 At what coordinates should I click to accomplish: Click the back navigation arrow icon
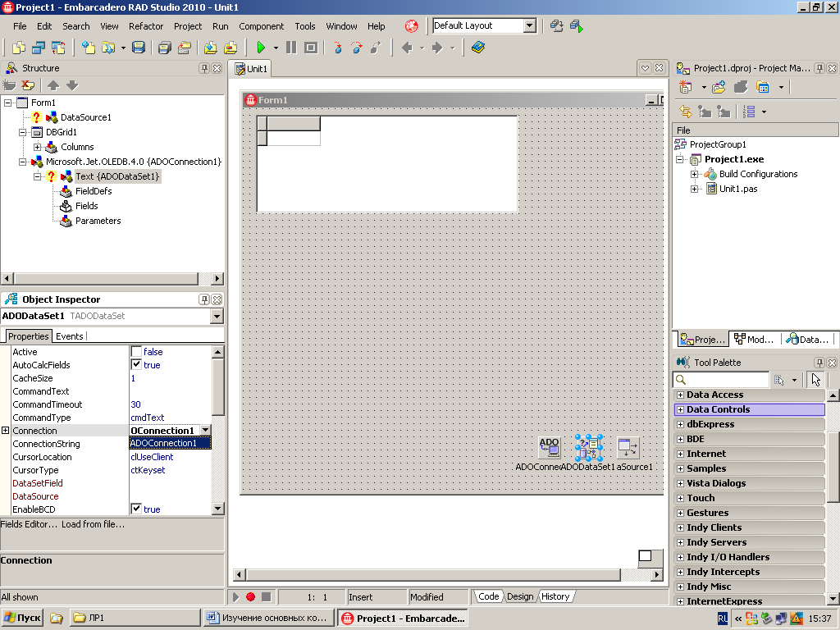tap(407, 48)
